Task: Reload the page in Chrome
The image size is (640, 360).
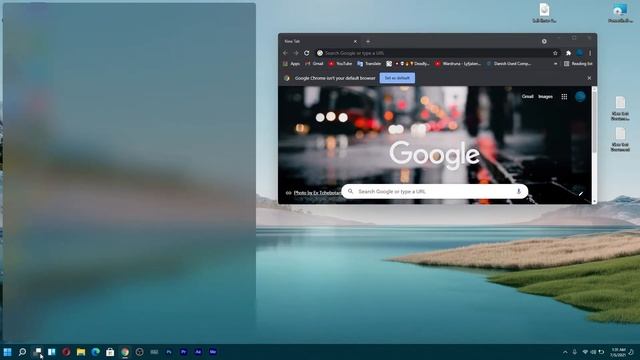Action: pyautogui.click(x=307, y=53)
